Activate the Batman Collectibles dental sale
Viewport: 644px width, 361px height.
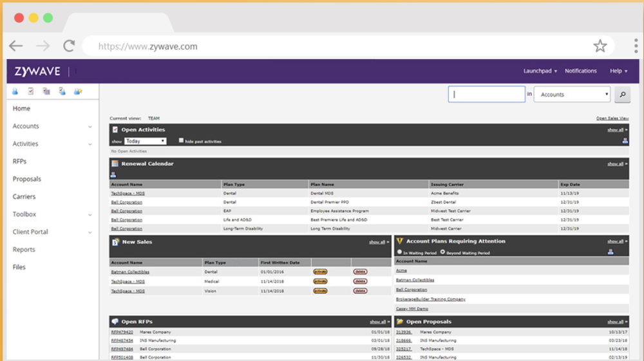pyautogui.click(x=320, y=272)
